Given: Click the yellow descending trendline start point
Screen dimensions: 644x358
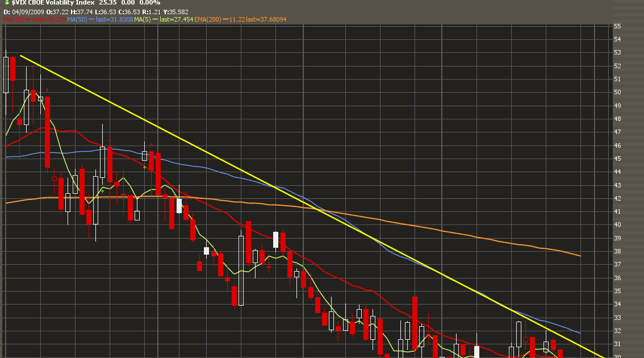Looking at the screenshot, I should 20,56.
